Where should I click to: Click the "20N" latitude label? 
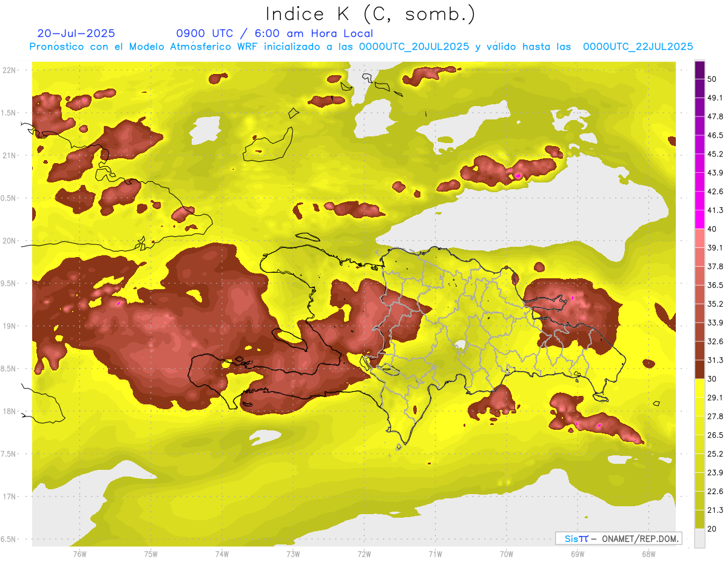[9, 241]
